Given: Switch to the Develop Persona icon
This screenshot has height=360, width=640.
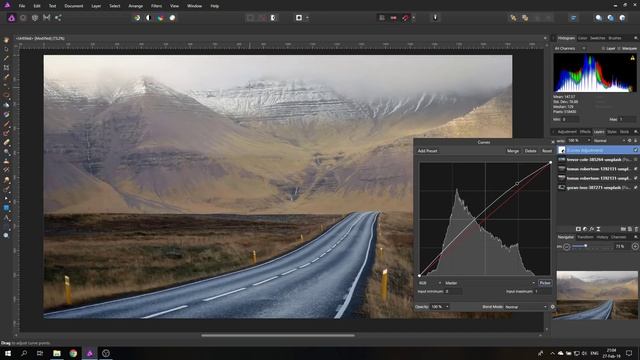Looking at the screenshot, I should pos(35,18).
